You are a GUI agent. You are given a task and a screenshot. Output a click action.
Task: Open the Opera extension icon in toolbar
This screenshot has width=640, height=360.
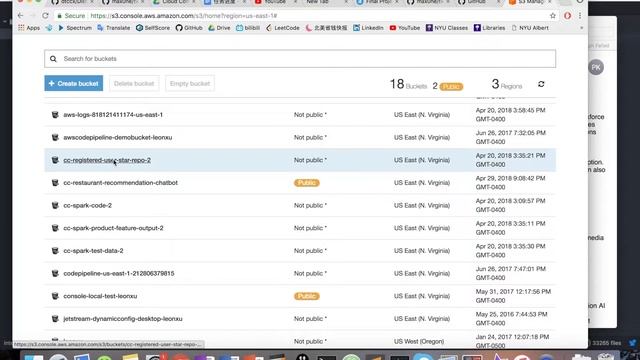point(567,16)
